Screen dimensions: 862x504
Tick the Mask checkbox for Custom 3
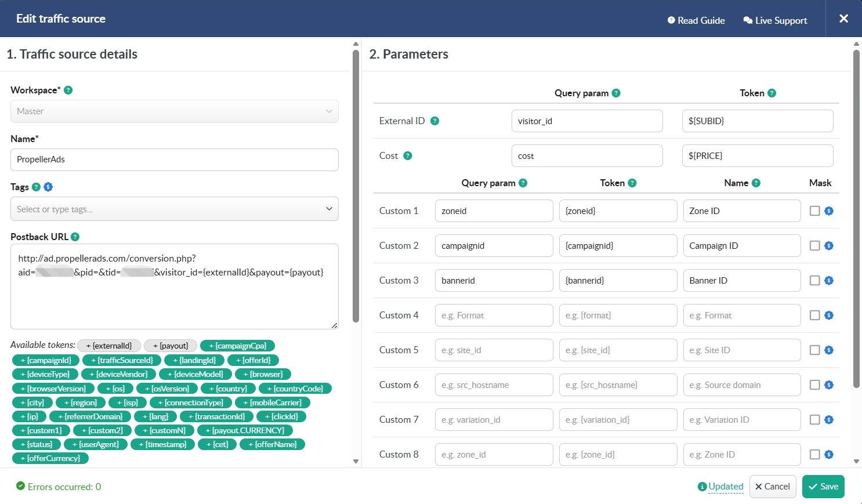pyautogui.click(x=814, y=281)
